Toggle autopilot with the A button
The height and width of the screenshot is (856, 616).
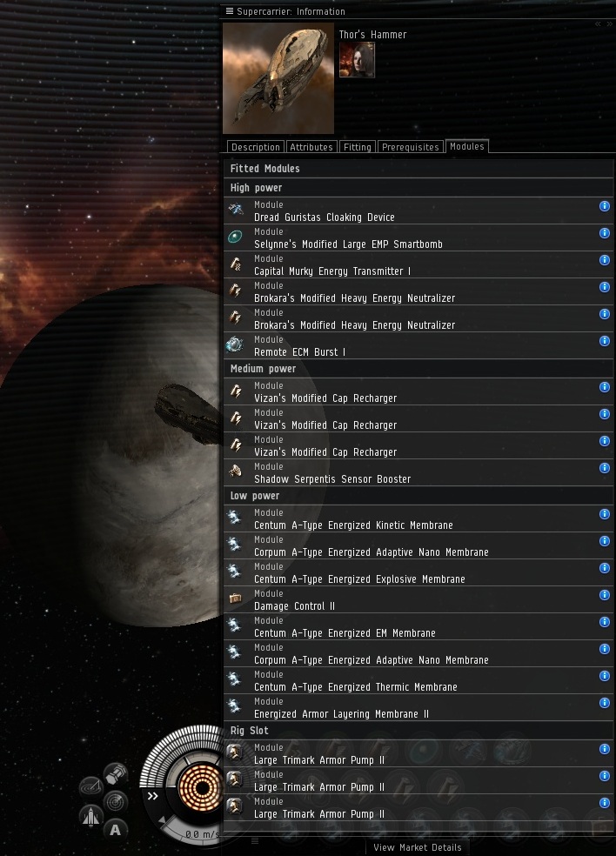click(x=115, y=830)
